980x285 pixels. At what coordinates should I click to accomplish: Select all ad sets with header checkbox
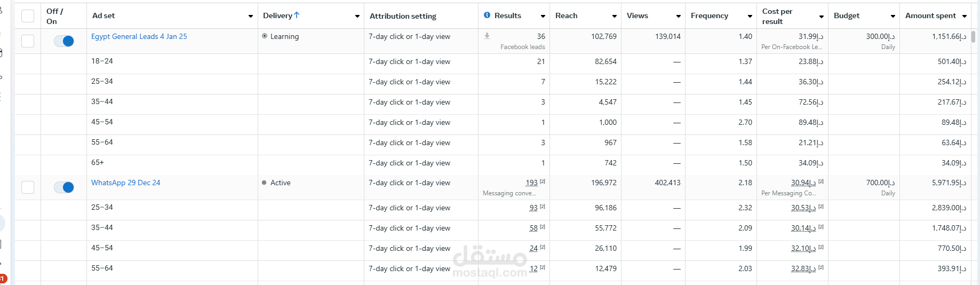(28, 16)
